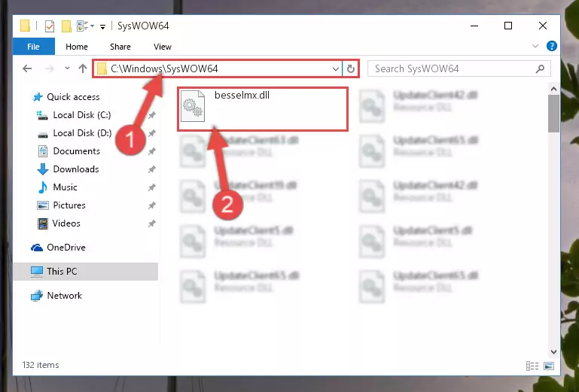The height and width of the screenshot is (392, 579).
Task: Click the besselmx.dll file name
Action: click(x=242, y=96)
